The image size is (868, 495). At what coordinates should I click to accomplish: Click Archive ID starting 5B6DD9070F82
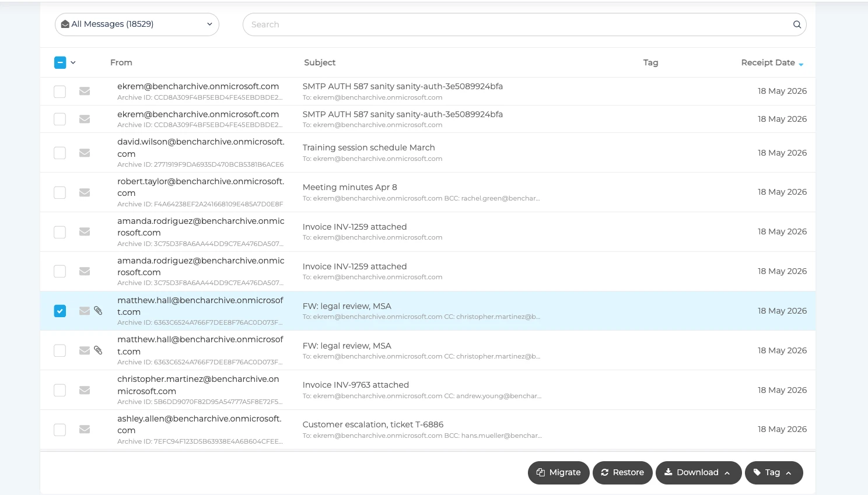[x=200, y=402]
